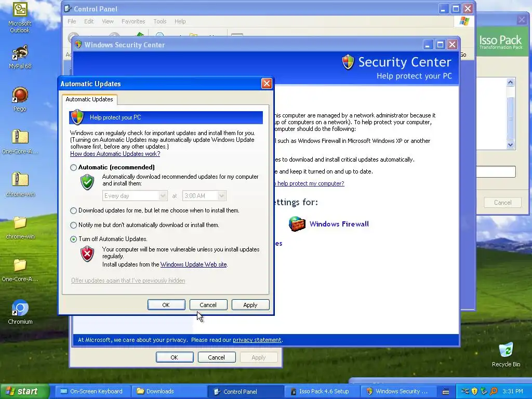
Task: Open the Windows Update Web site link
Action: tap(193, 264)
